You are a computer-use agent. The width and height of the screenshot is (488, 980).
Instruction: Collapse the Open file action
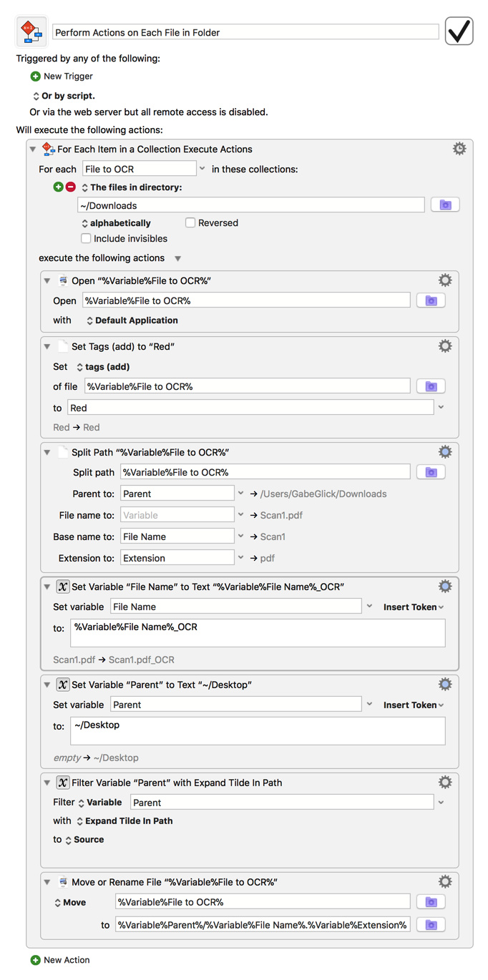coord(47,281)
